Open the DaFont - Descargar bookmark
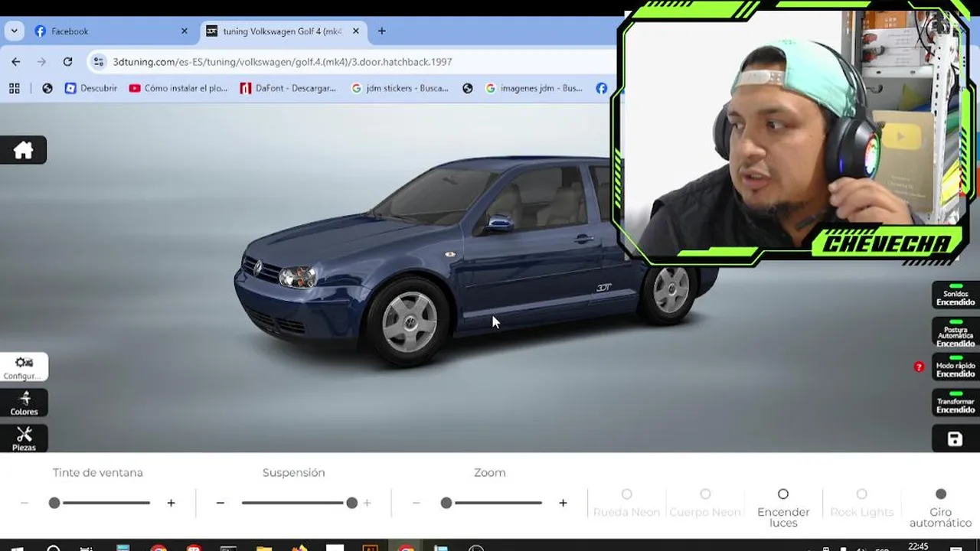This screenshot has width=980, height=551. [288, 88]
